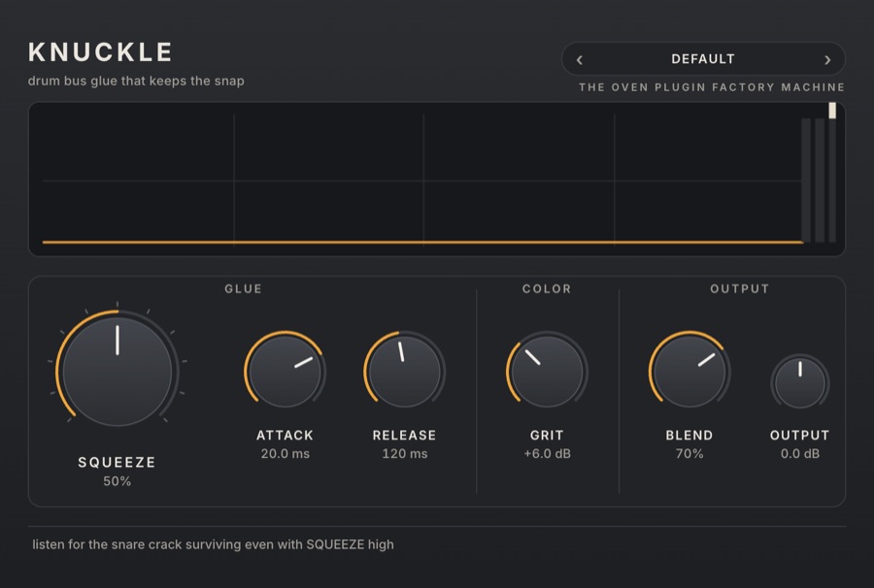Click the white peak indicator atop the meter
Screen dimensions: 874x588
click(832, 111)
